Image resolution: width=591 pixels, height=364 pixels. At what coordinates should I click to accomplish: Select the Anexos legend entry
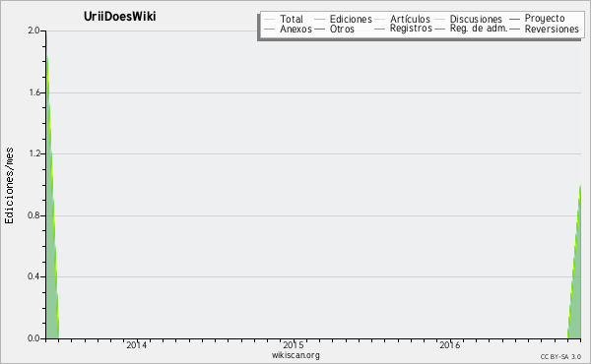(x=295, y=29)
